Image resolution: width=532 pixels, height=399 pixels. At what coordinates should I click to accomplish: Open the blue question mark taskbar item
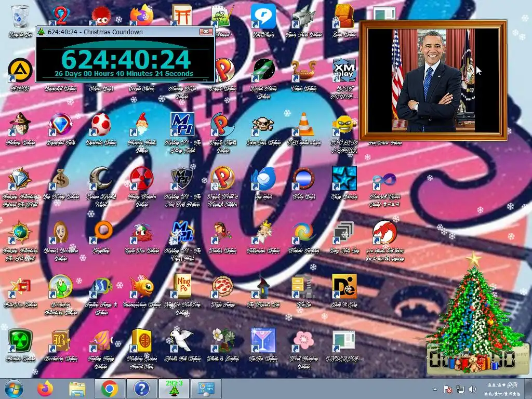142,389
